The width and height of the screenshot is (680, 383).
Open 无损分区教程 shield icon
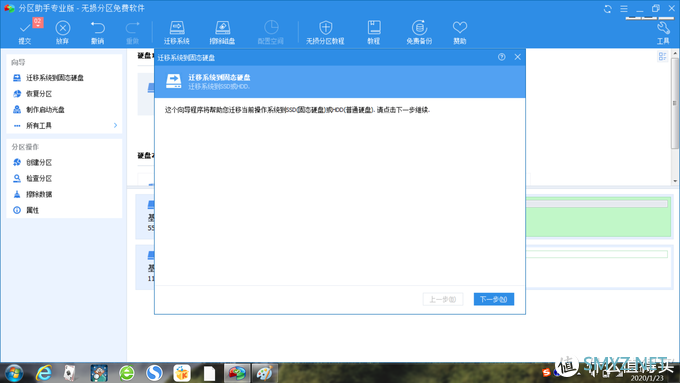pos(325,28)
